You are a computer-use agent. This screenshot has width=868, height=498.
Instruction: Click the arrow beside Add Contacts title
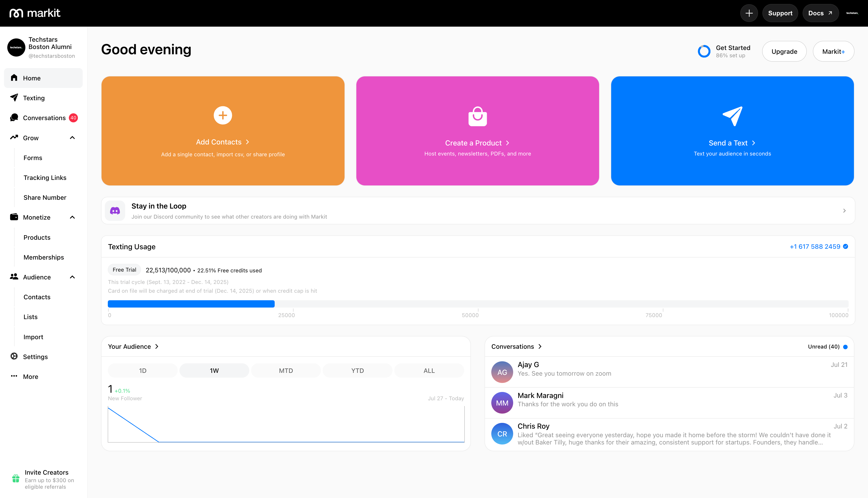pyautogui.click(x=247, y=142)
